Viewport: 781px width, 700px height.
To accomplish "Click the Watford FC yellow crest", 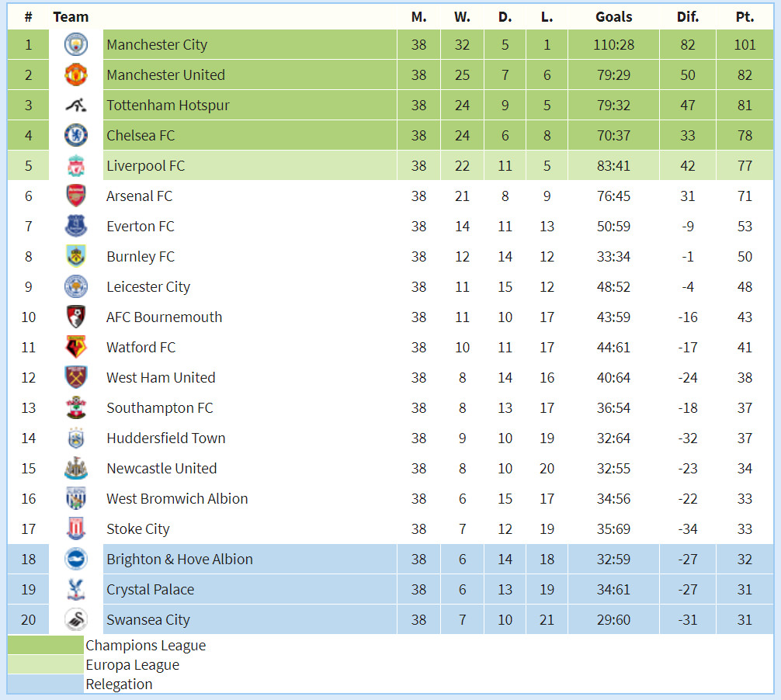I will pos(76,347).
